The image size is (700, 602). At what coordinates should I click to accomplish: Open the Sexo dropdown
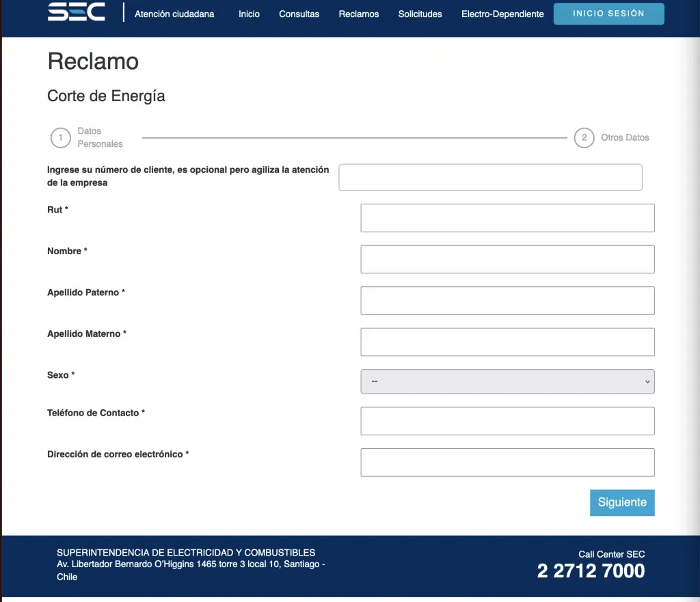(x=507, y=381)
